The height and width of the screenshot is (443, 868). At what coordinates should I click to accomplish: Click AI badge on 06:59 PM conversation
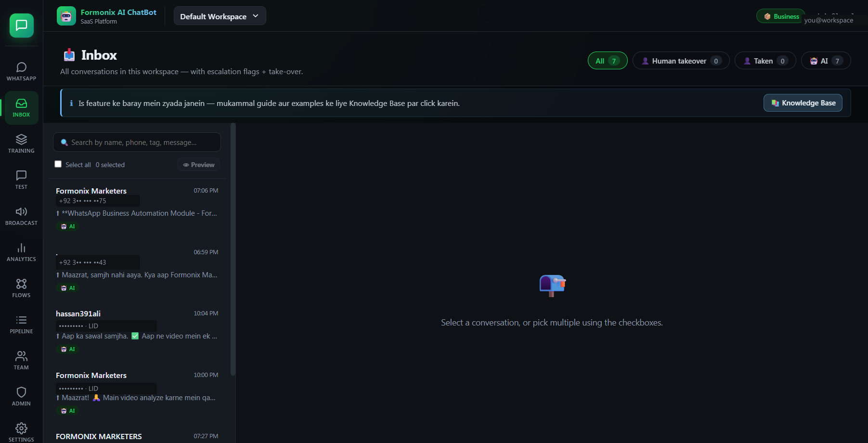pos(68,288)
